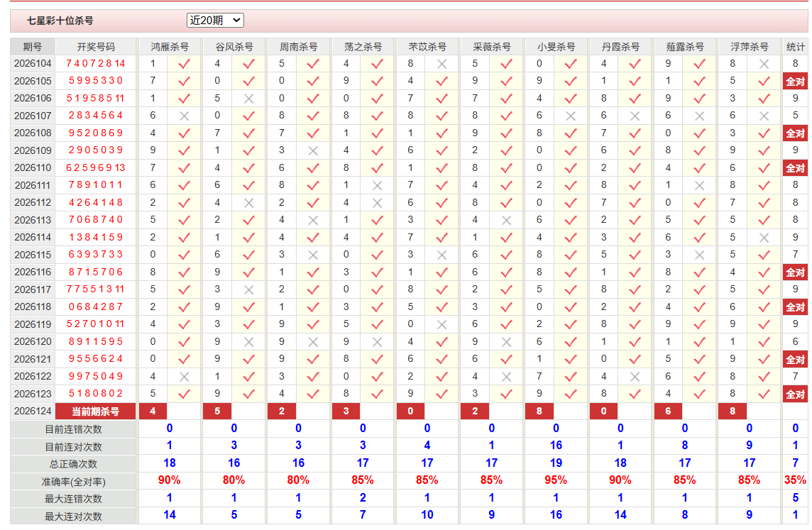
Task: Click the 浮萍杀号 column header
Action: point(750,47)
